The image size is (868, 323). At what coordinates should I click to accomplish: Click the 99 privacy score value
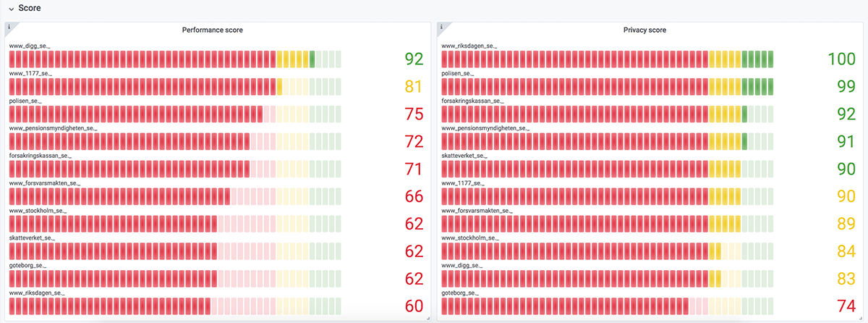(x=846, y=87)
